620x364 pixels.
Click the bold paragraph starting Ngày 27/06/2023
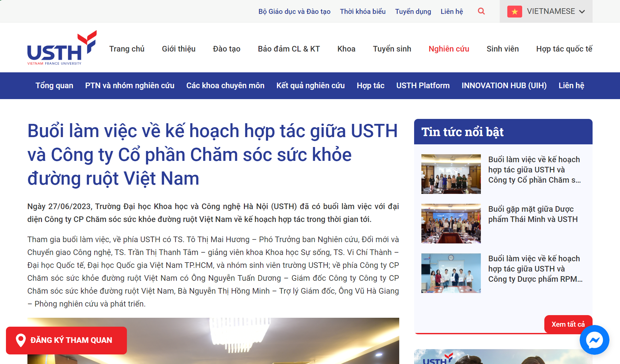213,213
